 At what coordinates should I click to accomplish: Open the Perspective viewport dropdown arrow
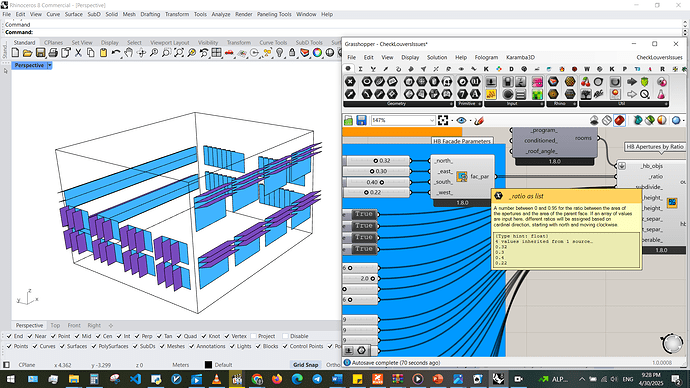click(50, 65)
